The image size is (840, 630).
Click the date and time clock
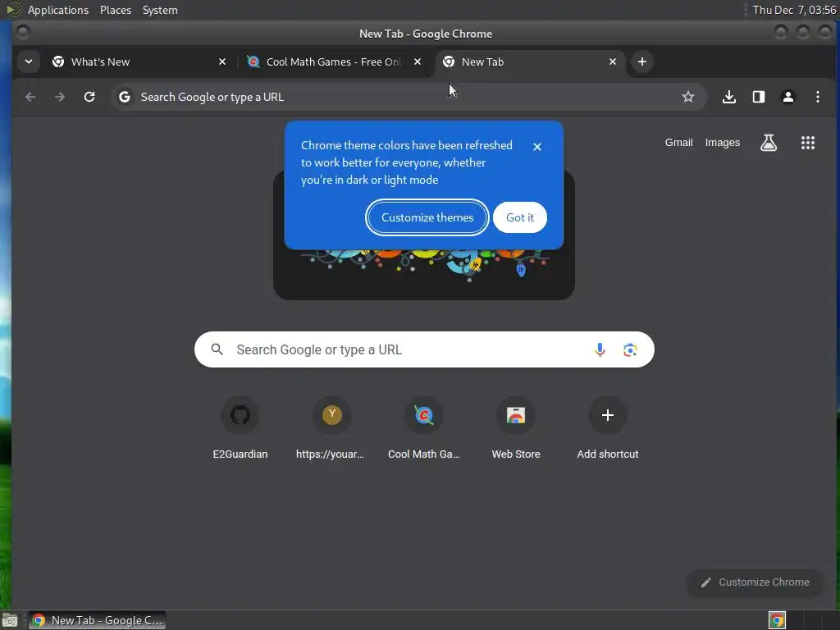(x=794, y=10)
